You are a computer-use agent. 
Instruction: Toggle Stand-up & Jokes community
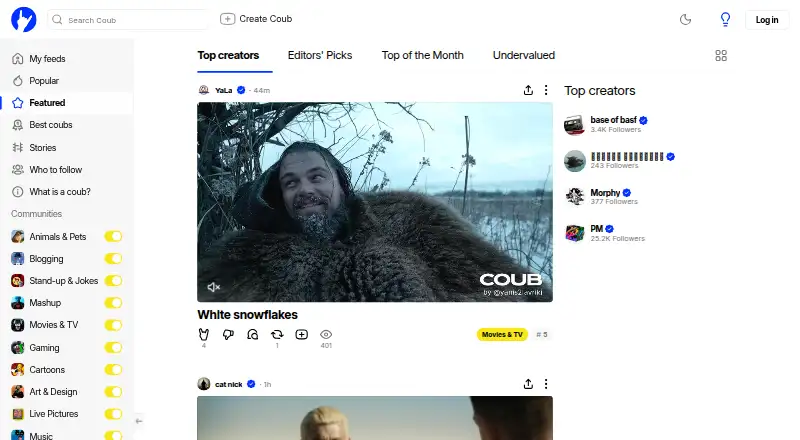pyautogui.click(x=113, y=280)
